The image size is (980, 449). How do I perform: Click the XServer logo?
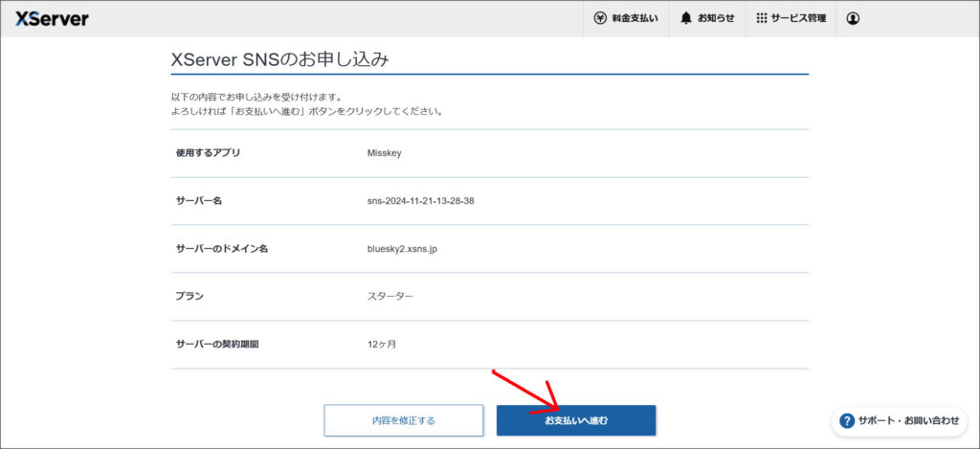(x=52, y=19)
